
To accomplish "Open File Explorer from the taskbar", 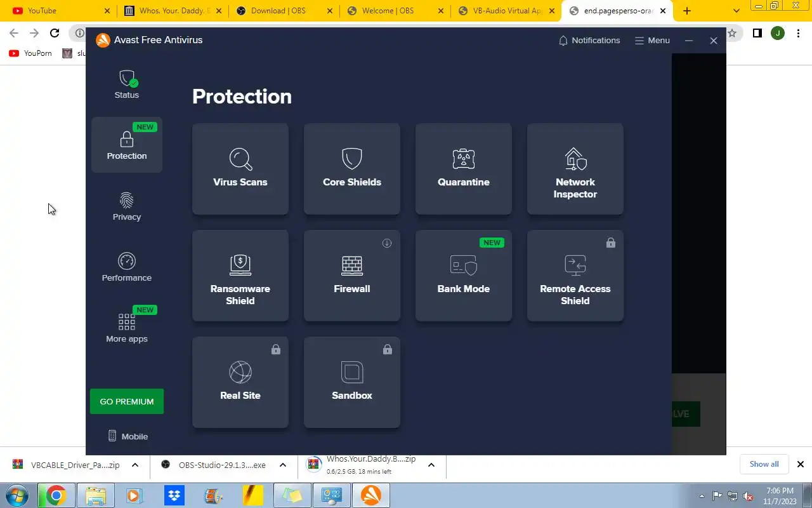I will 95,495.
